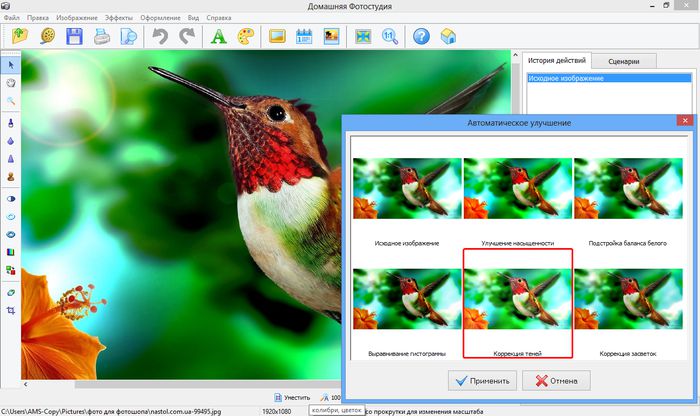Image resolution: width=700 pixels, height=416 pixels.
Task: Add text with the green A icon
Action: (x=218, y=36)
